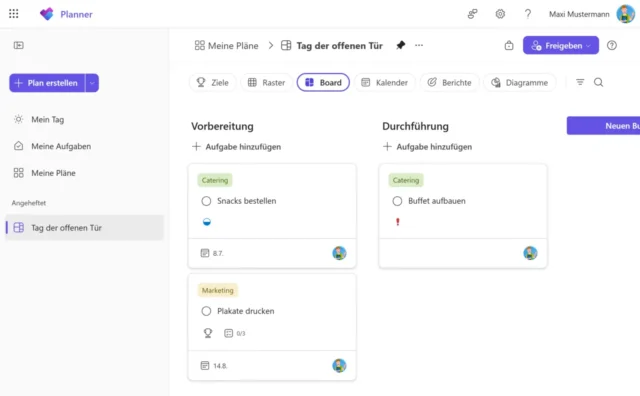
Task: Click the Durchführung bucket title
Action: tap(415, 126)
